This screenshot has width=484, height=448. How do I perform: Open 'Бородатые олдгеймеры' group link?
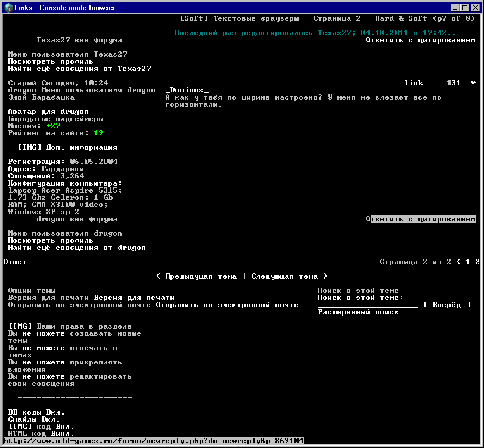(x=55, y=119)
